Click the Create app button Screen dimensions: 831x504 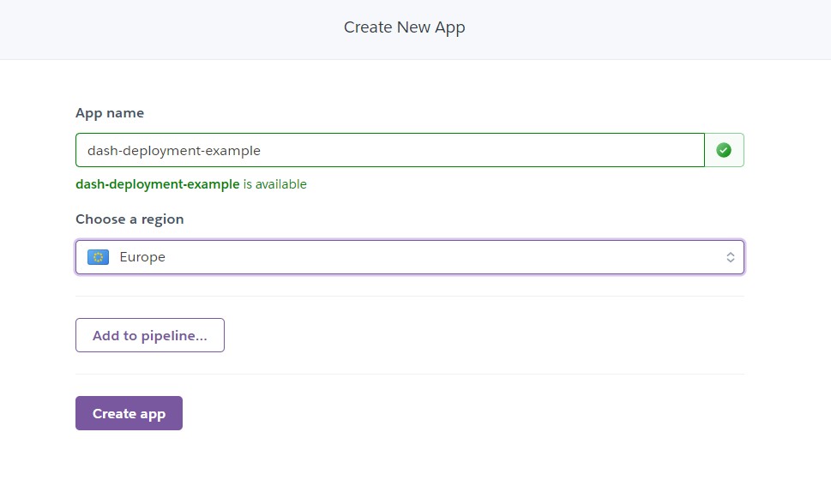[129, 413]
